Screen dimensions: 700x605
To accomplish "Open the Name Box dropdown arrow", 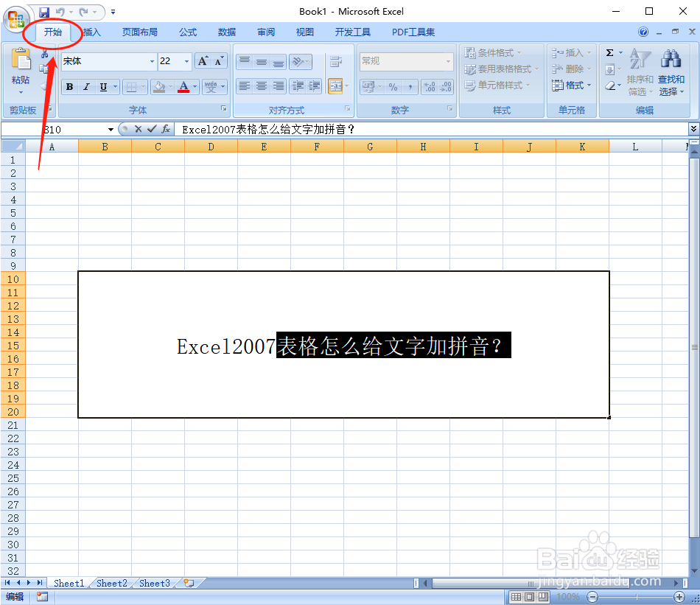I will (x=111, y=130).
